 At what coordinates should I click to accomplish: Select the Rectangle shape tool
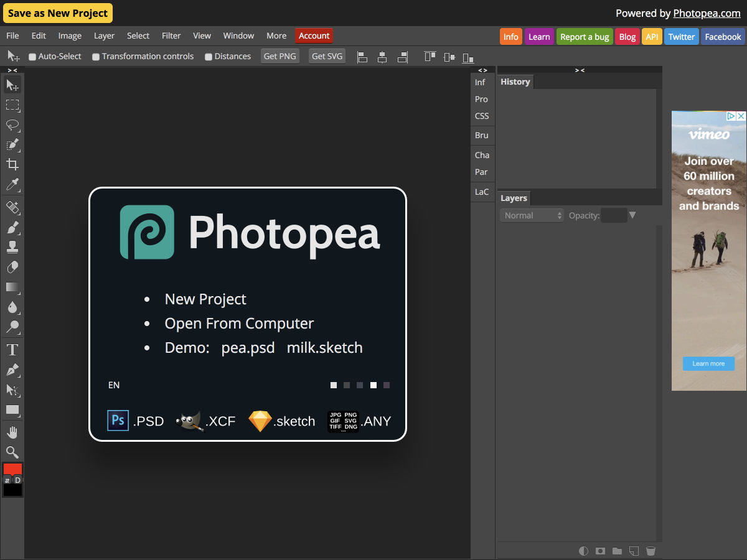[12, 409]
